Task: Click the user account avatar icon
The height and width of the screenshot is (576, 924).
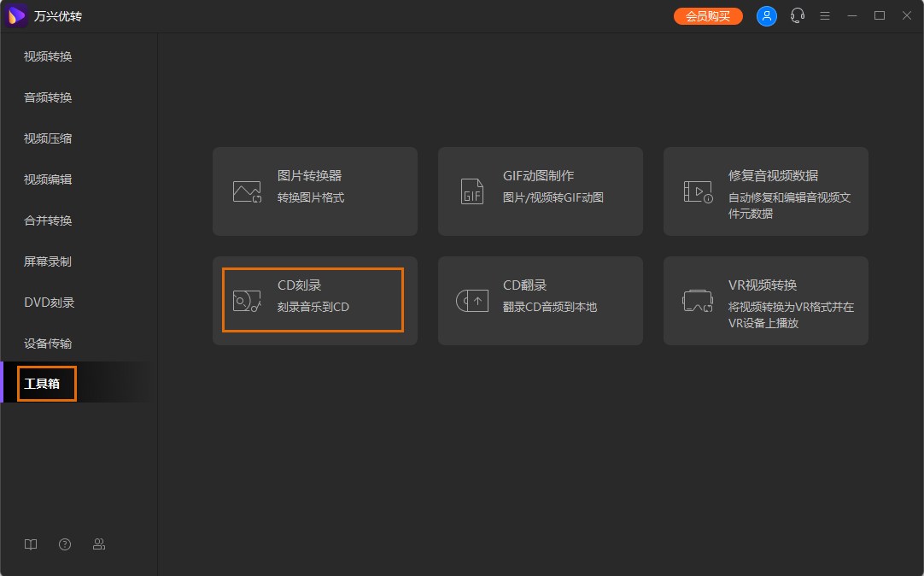Action: coord(766,15)
